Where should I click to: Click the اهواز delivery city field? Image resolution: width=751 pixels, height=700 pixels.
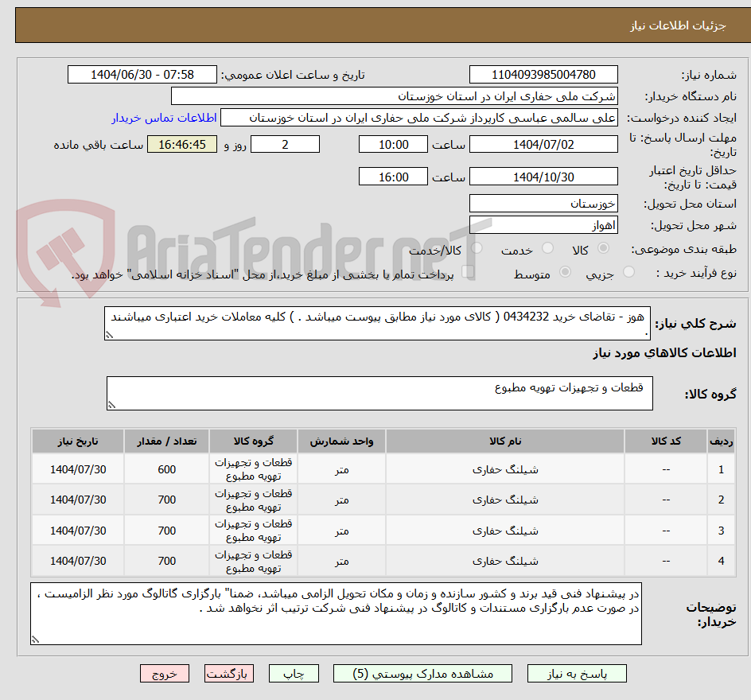543,224
